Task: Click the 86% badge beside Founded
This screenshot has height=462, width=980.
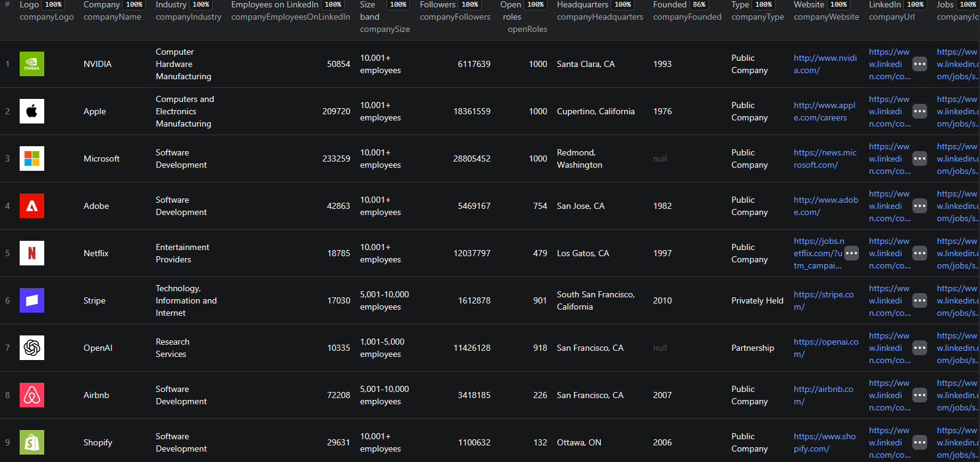Action: (x=699, y=5)
